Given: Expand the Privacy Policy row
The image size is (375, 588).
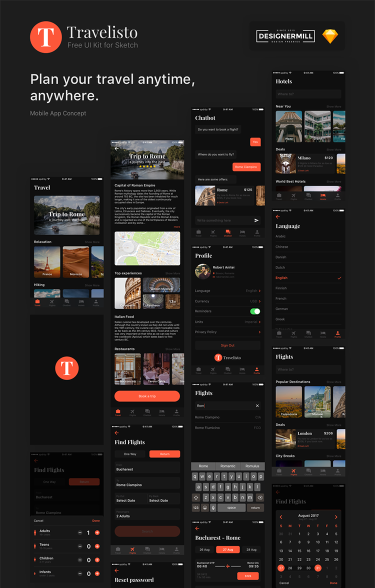Looking at the screenshot, I should point(227,332).
